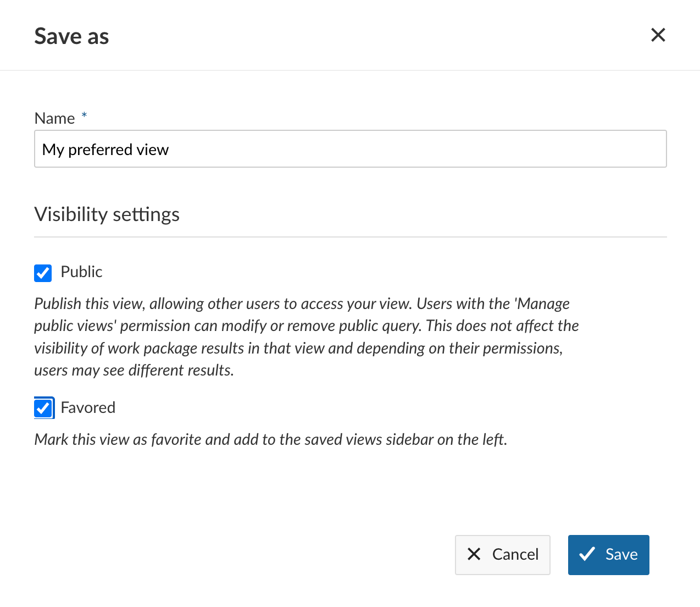The width and height of the screenshot is (700, 607).
Task: Click the Favored checkbox checkmark icon
Action: tap(43, 407)
